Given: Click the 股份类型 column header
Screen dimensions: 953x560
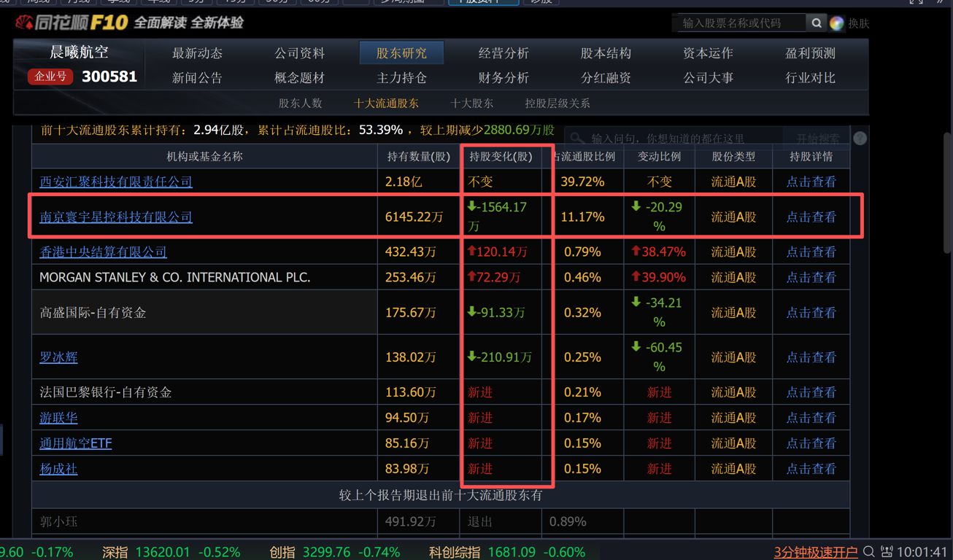Looking at the screenshot, I should (x=733, y=156).
